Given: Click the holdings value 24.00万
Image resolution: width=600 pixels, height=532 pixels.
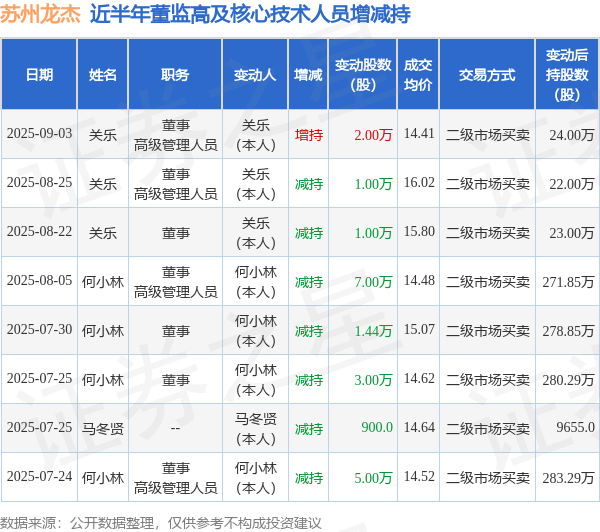Looking at the screenshot, I should click(x=572, y=135).
